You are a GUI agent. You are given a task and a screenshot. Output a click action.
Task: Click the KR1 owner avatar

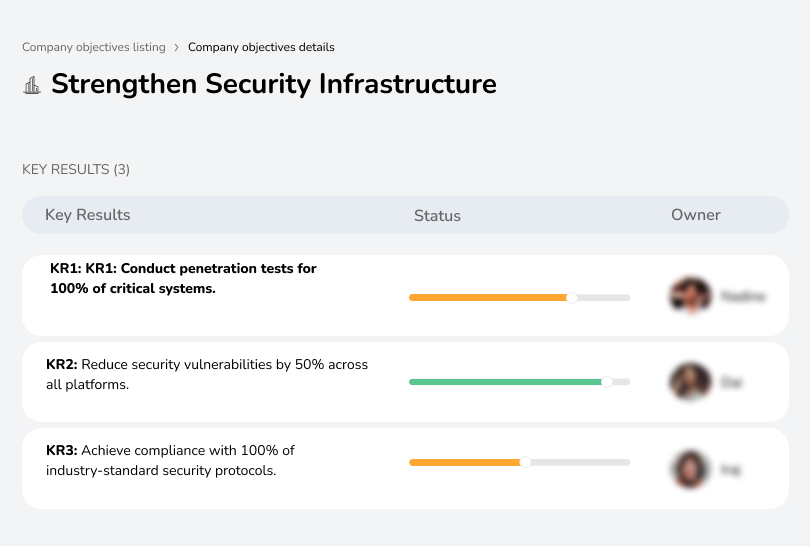pos(690,296)
